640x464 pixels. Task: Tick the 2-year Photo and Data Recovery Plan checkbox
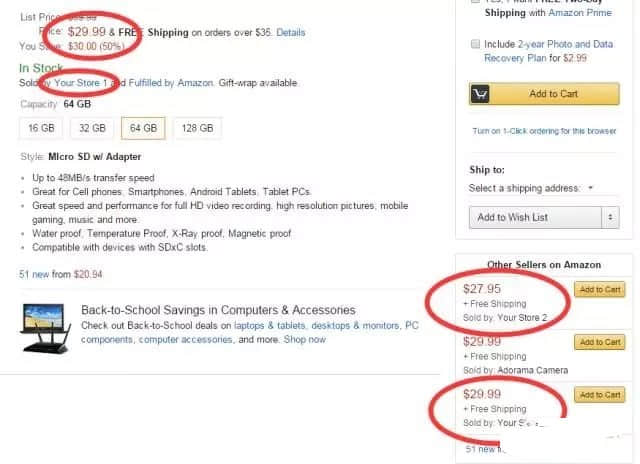pyautogui.click(x=474, y=45)
